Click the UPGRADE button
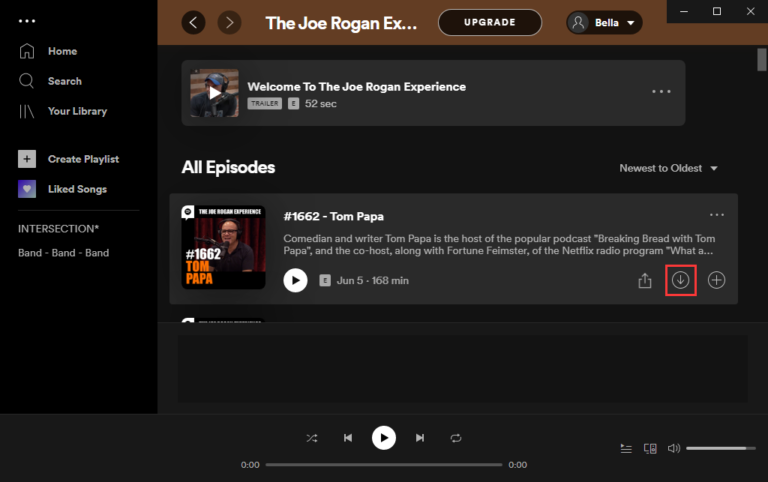This screenshot has width=768, height=482. 490,23
